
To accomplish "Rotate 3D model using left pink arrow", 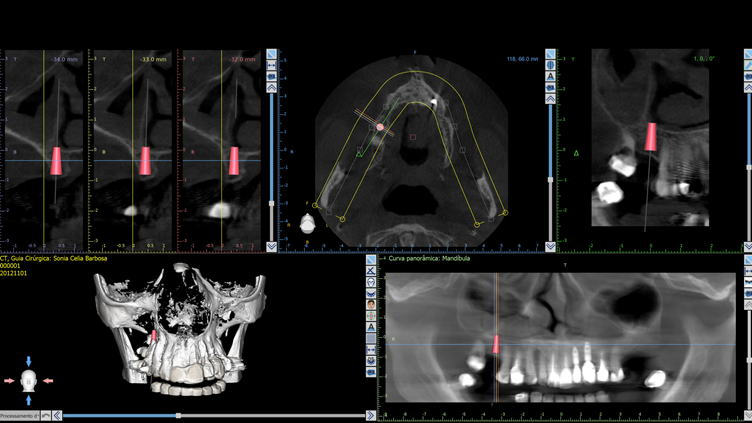I will pos(10,381).
